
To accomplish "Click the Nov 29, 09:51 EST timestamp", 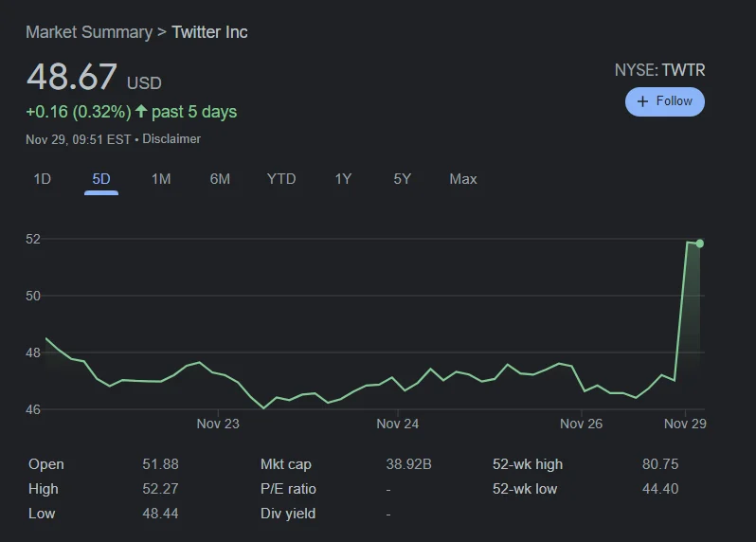I will [x=78, y=139].
